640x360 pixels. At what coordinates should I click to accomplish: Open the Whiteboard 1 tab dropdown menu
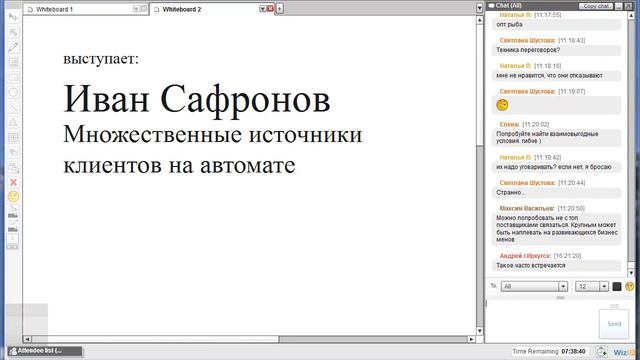pos(136,9)
